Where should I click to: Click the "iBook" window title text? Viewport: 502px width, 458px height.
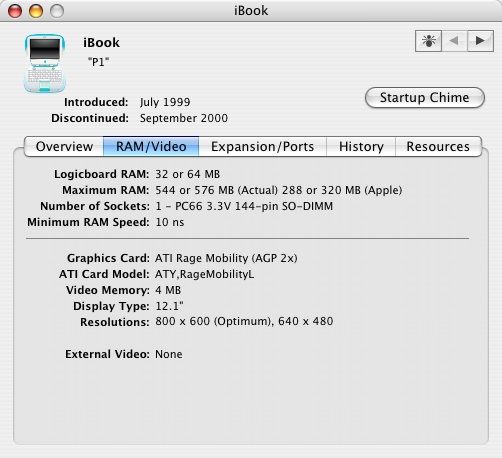point(251,11)
